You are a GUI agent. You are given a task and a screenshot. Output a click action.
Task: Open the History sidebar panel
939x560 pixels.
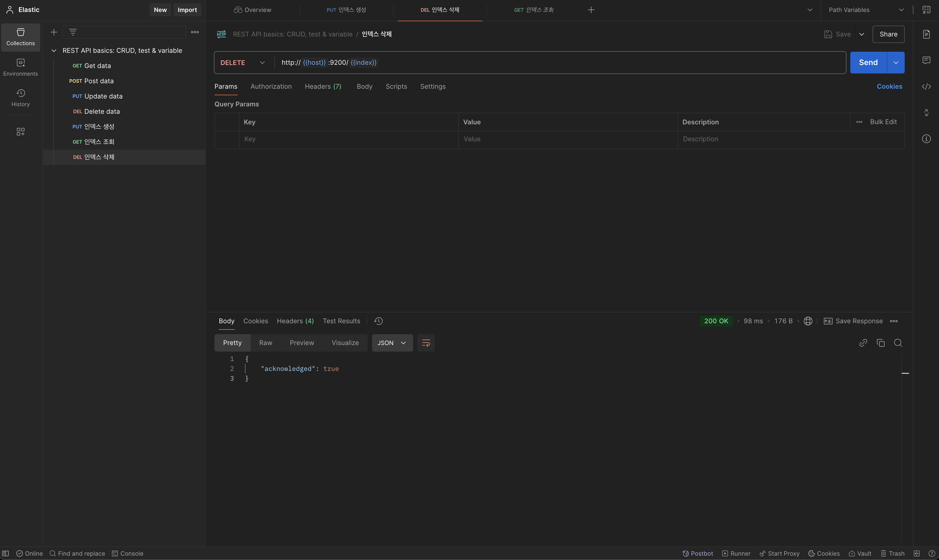point(20,98)
